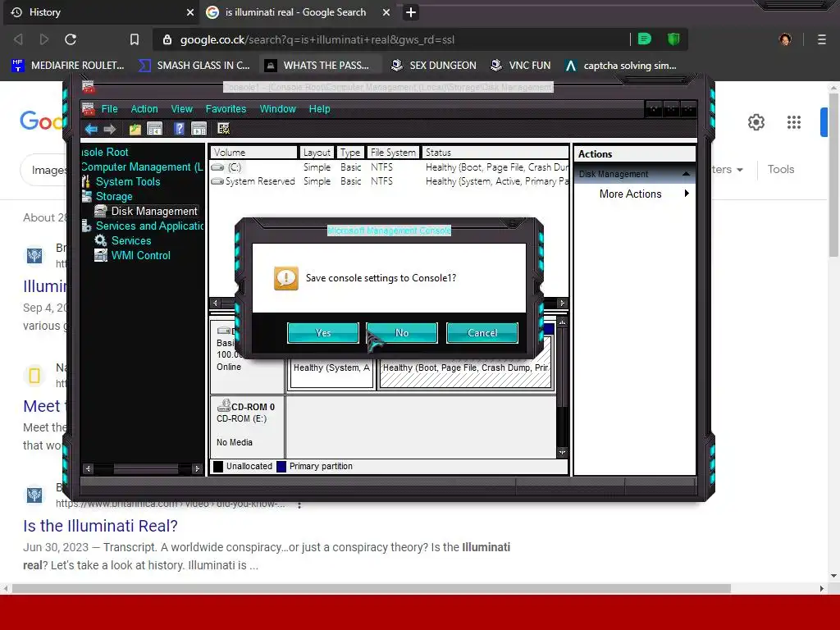Click the green shield extension icon
The width and height of the screenshot is (840, 630).
(x=673, y=39)
